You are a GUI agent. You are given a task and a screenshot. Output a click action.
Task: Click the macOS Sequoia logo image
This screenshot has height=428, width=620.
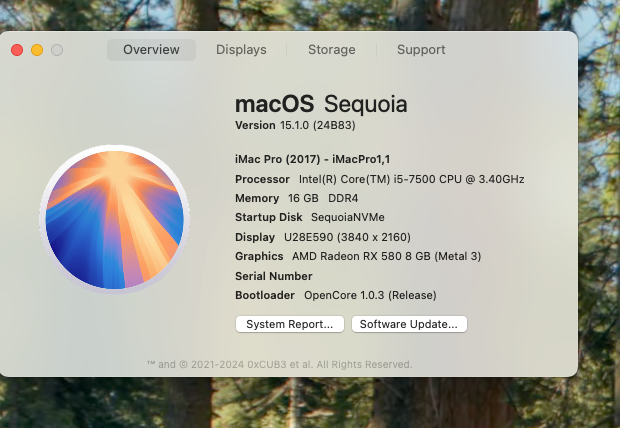coord(114,217)
